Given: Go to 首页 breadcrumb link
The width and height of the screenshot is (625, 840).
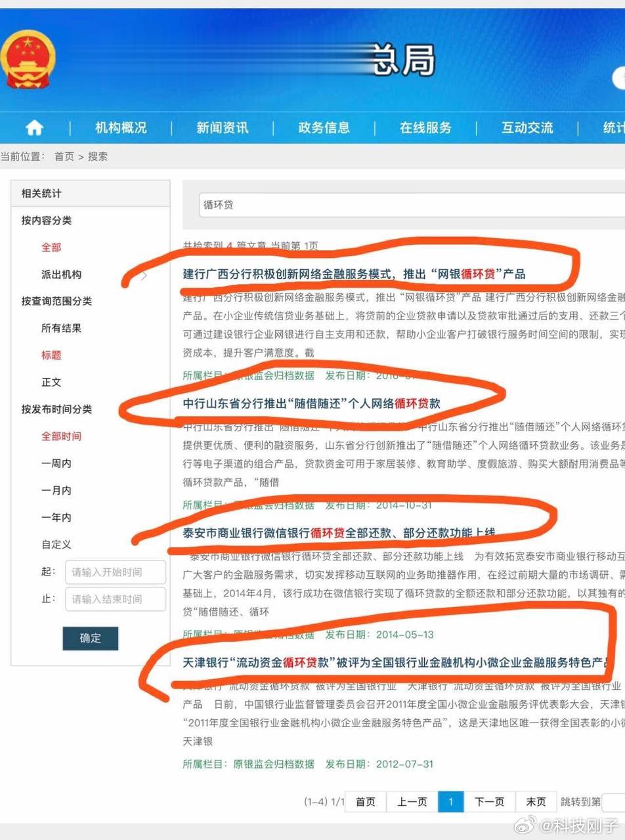Looking at the screenshot, I should 64,157.
